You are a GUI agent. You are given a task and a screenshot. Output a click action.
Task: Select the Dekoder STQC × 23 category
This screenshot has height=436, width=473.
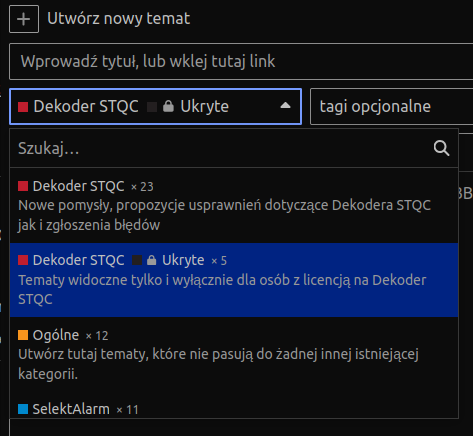click(234, 206)
